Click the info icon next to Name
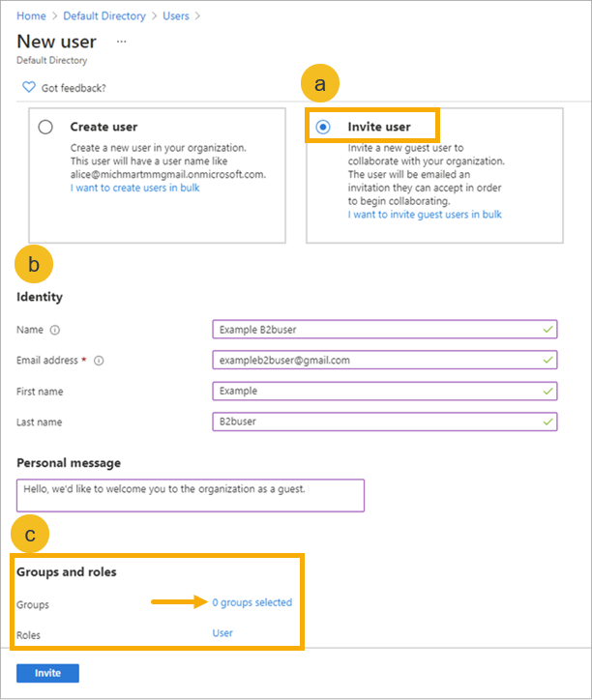The height and width of the screenshot is (700, 592). click(55, 330)
